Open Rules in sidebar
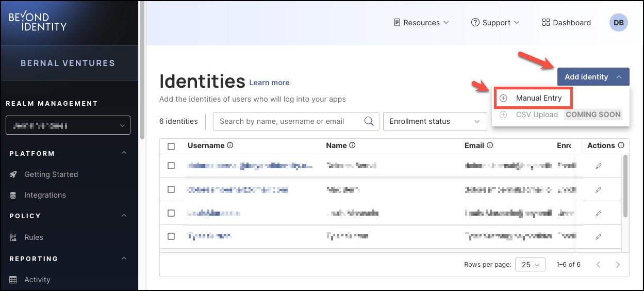The width and height of the screenshot is (644, 291). pyautogui.click(x=34, y=237)
